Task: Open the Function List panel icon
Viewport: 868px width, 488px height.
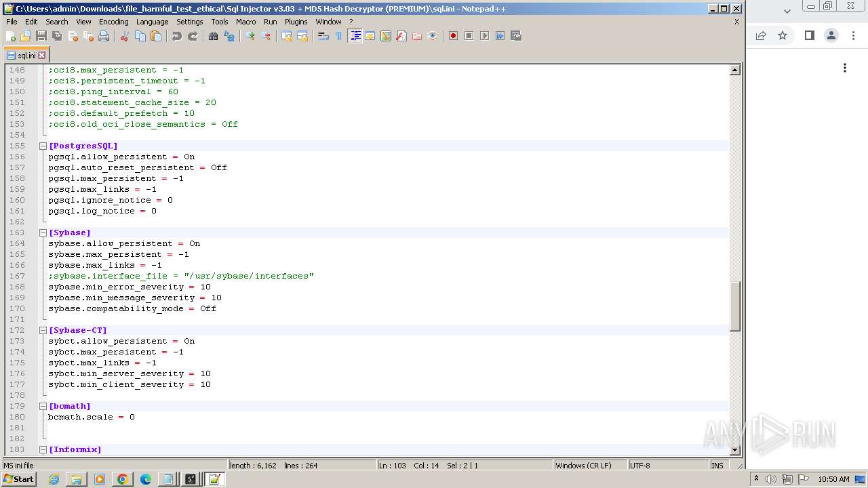Action: click(401, 36)
